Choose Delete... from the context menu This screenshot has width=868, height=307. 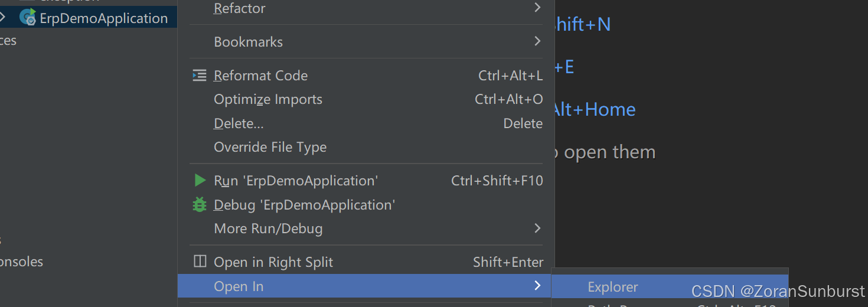pyautogui.click(x=366, y=123)
